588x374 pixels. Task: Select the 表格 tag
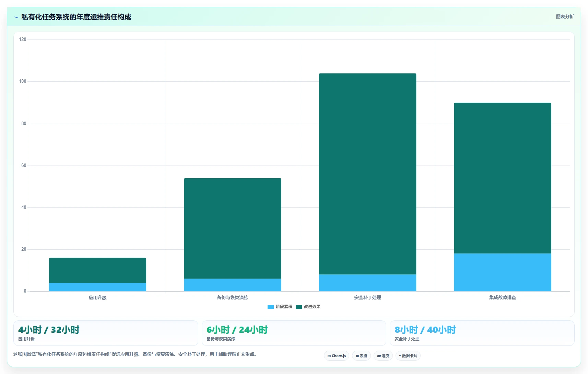(x=361, y=356)
